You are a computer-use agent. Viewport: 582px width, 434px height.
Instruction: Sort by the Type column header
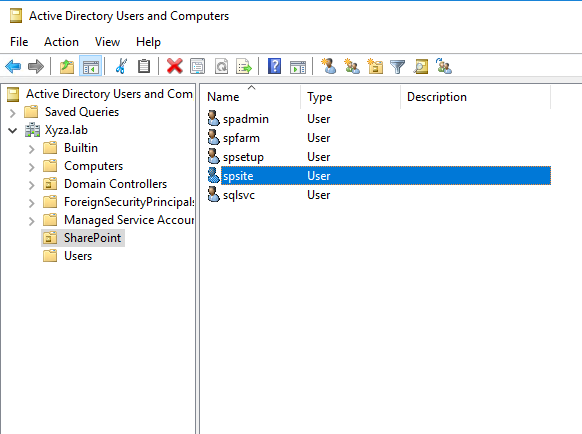pos(350,97)
